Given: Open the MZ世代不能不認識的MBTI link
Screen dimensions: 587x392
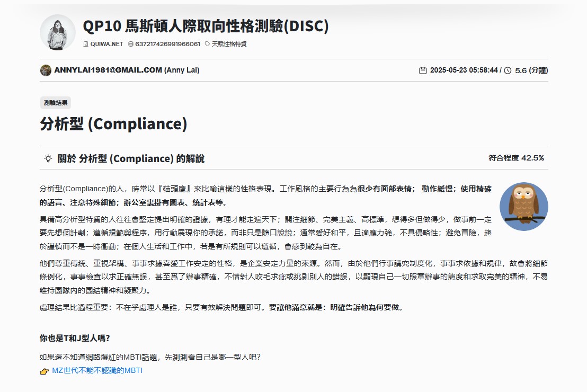Looking at the screenshot, I should tap(97, 371).
